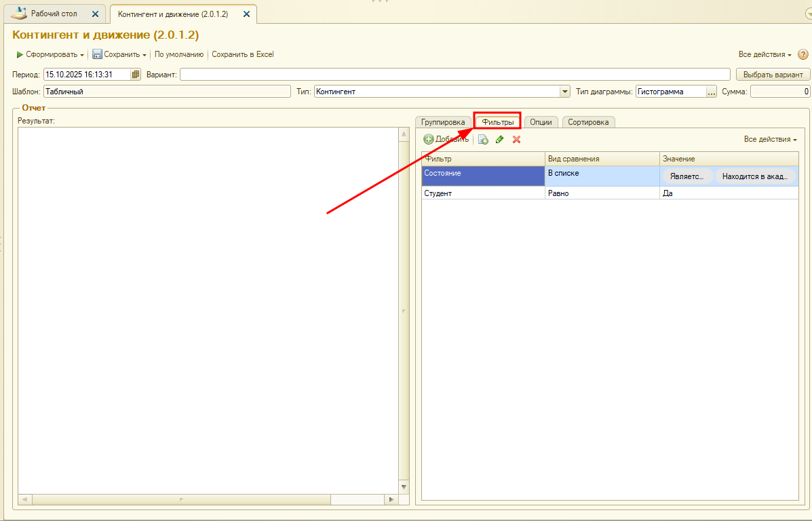Screen dimensions: 812x521
Task: Click Сохранить в Excel
Action: (243, 54)
